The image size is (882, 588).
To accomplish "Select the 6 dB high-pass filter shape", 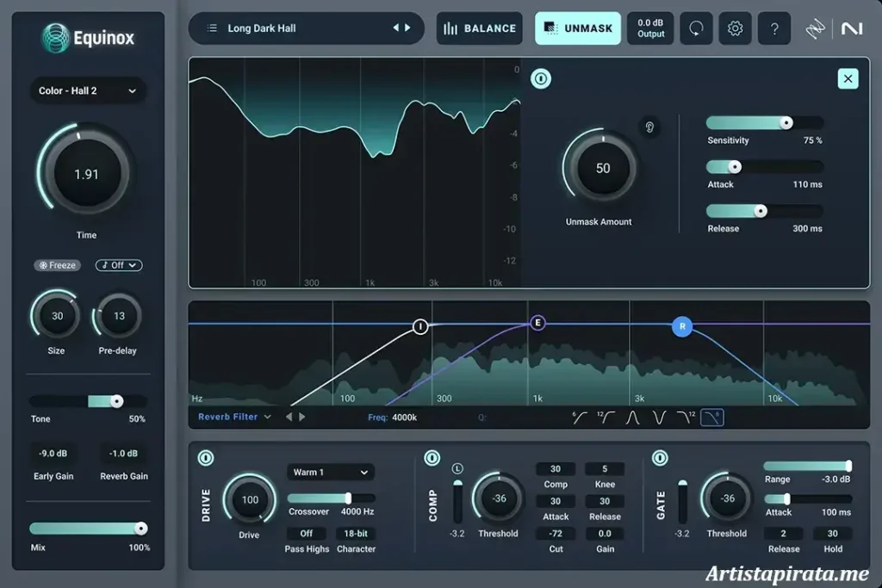I will tap(579, 418).
